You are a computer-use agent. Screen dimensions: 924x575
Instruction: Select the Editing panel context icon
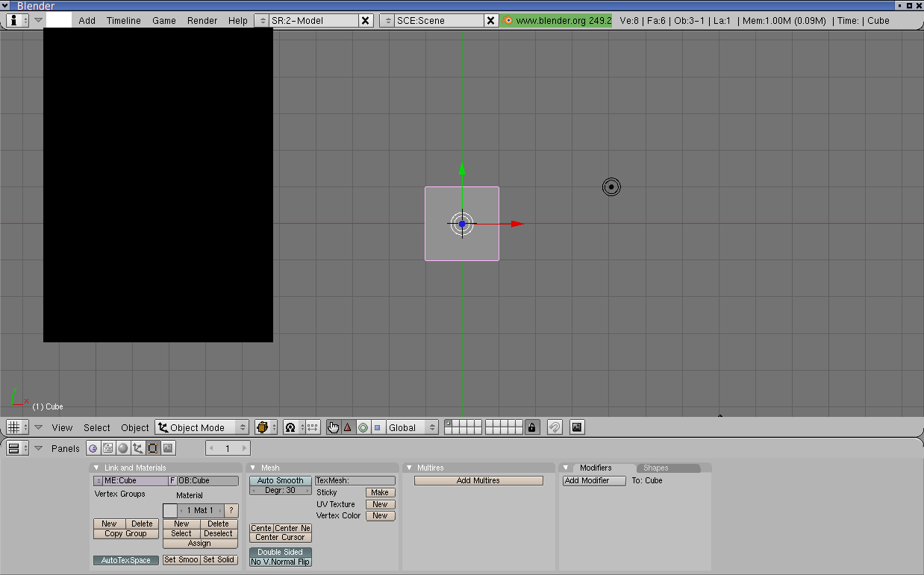pos(153,448)
